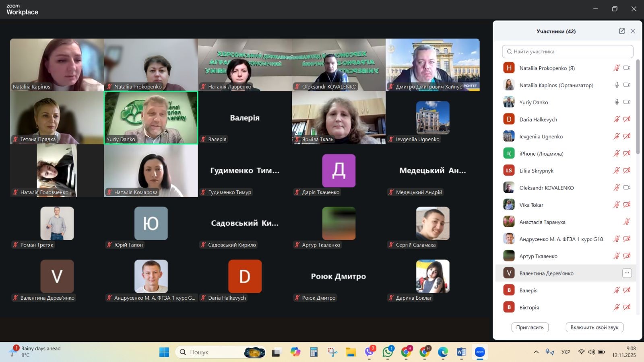Close the participants panel

(x=633, y=31)
